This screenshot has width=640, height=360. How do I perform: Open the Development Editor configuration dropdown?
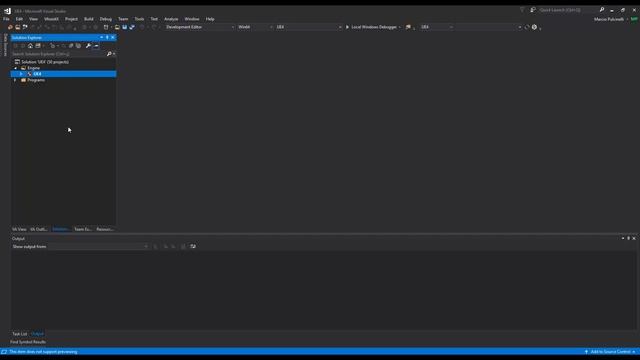pyautogui.click(x=200, y=27)
